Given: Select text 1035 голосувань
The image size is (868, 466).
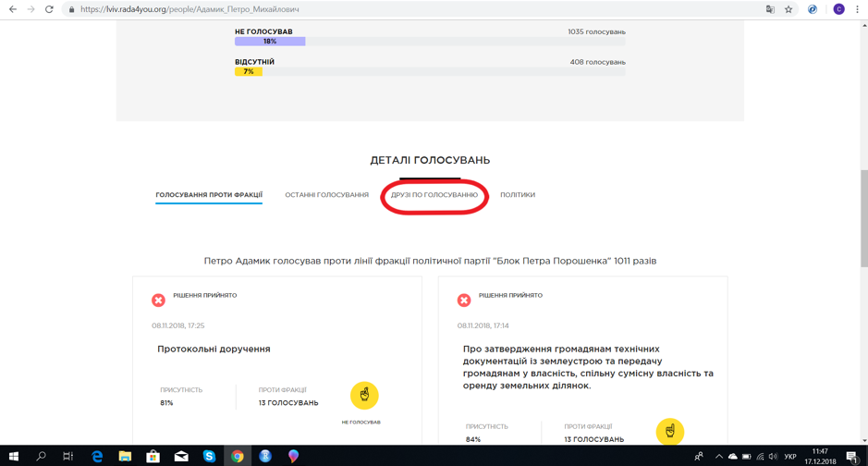Looking at the screenshot, I should pyautogui.click(x=596, y=31).
